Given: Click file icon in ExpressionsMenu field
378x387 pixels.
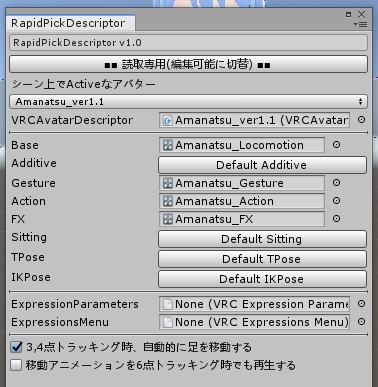Looking at the screenshot, I should (168, 322).
